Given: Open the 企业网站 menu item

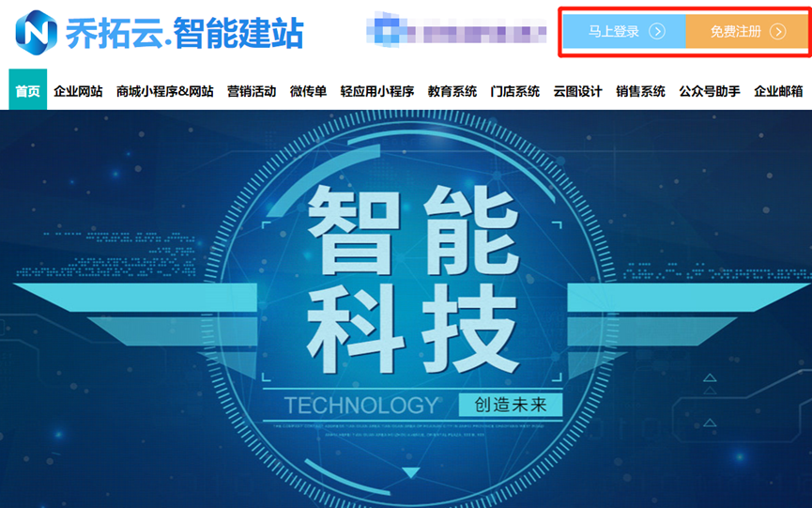Looking at the screenshot, I should coord(78,92).
